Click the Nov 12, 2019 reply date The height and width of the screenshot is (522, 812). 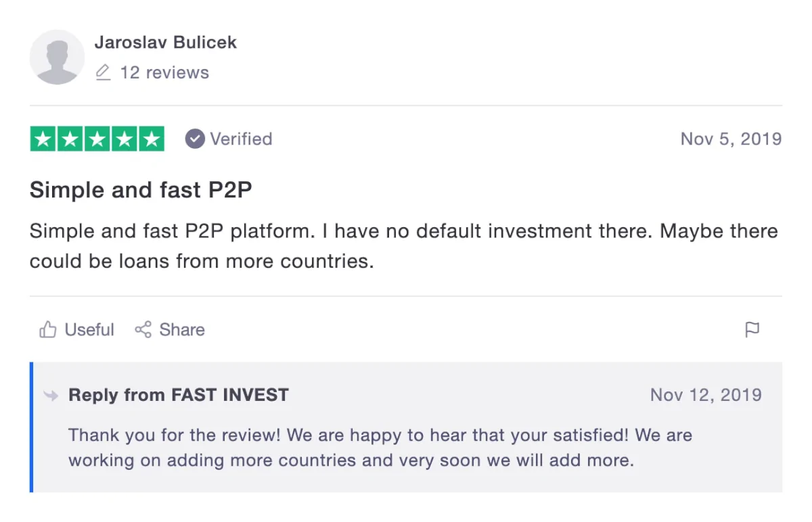point(706,395)
